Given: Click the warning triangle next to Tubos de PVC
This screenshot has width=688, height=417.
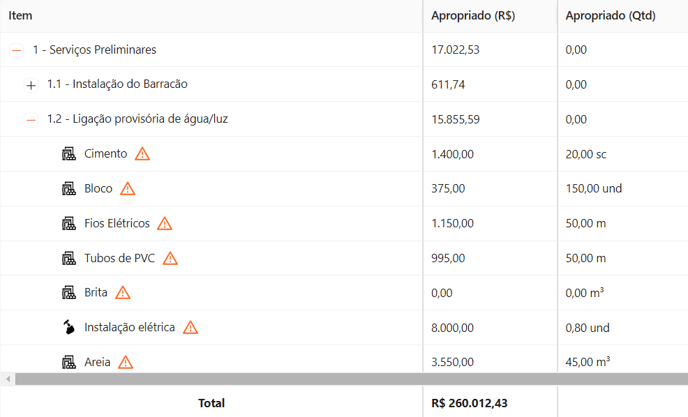Looking at the screenshot, I should point(170,258).
